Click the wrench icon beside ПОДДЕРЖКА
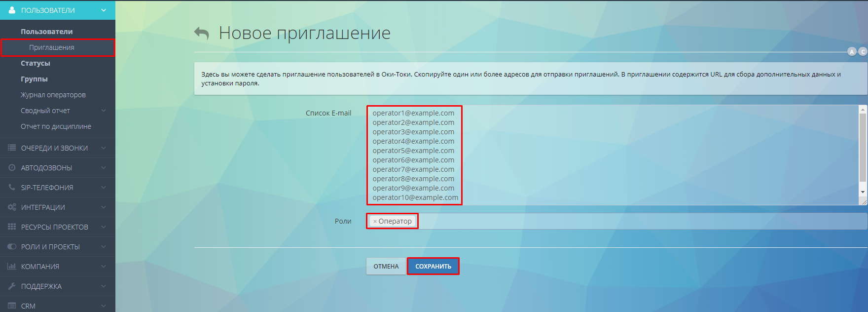The image size is (868, 312). [x=12, y=286]
